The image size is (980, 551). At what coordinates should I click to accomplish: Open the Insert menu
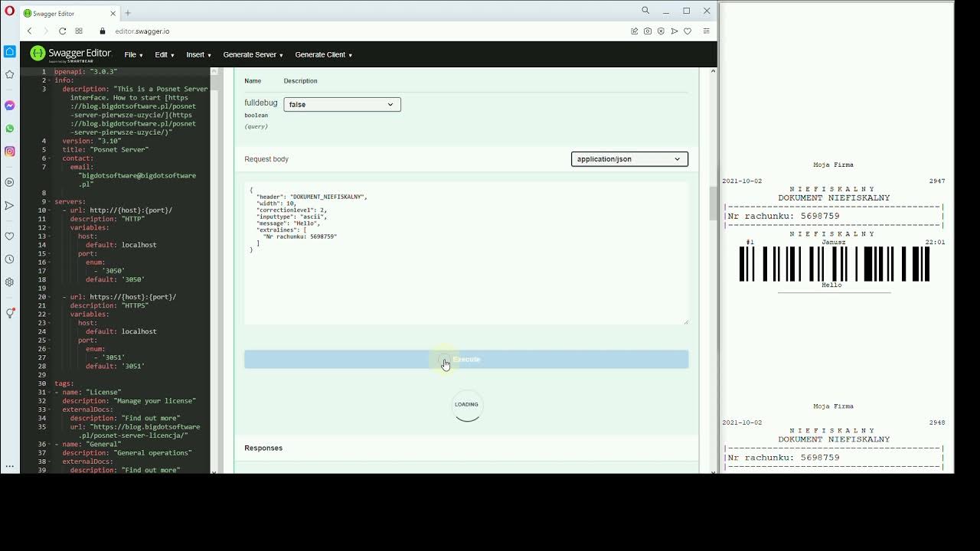(x=198, y=55)
